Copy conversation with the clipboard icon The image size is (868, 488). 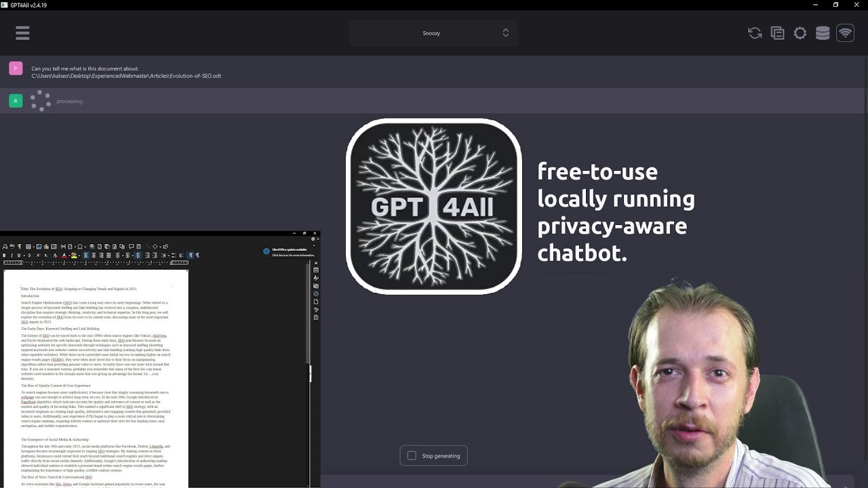coord(778,33)
